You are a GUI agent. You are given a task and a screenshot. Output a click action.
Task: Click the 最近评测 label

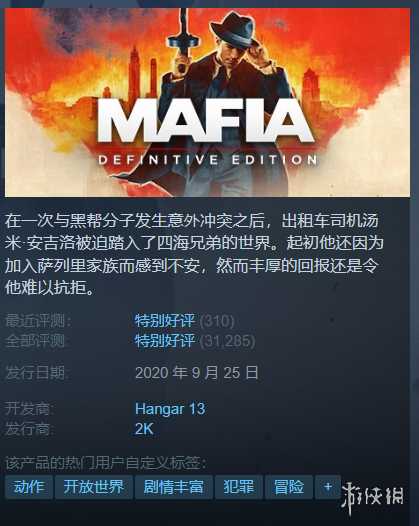pos(38,321)
